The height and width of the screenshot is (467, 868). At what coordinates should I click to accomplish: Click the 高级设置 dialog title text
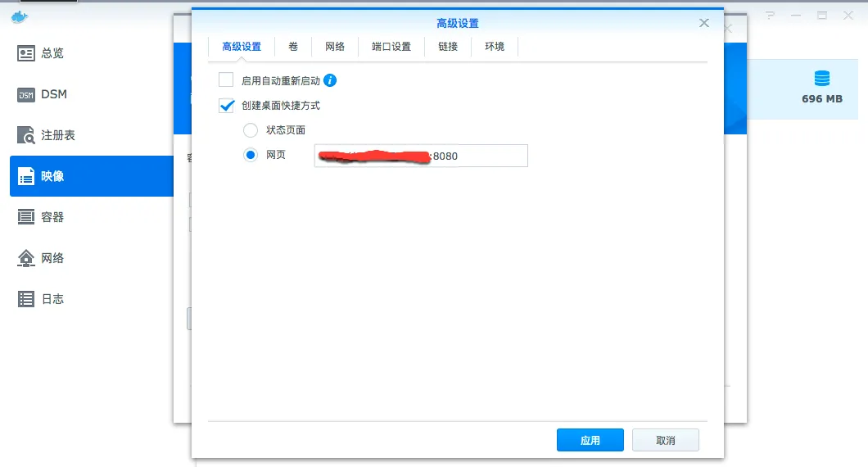(457, 23)
